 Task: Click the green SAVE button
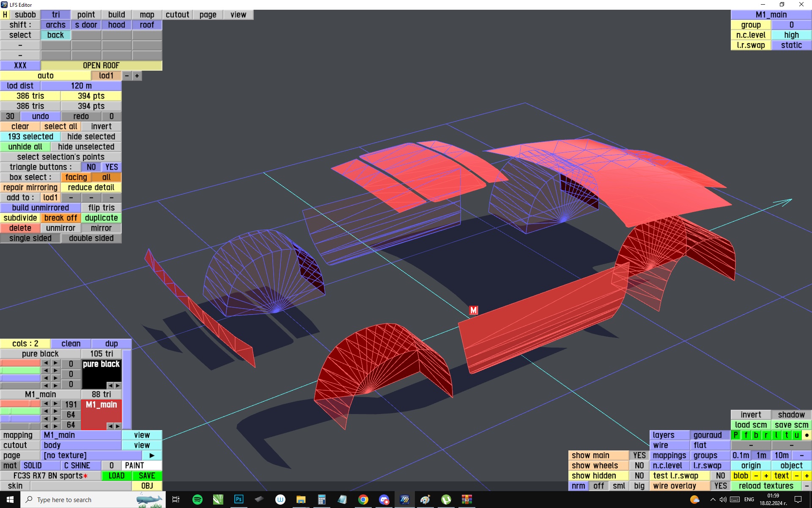[147, 476]
